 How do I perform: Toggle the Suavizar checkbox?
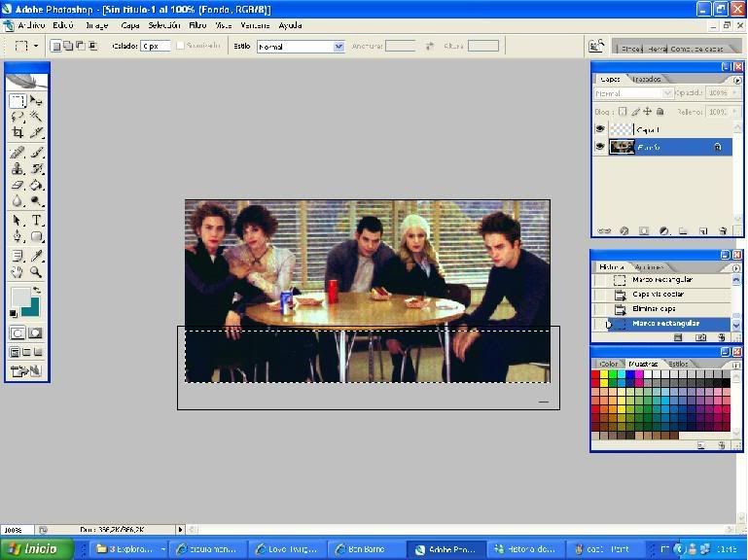coord(180,46)
